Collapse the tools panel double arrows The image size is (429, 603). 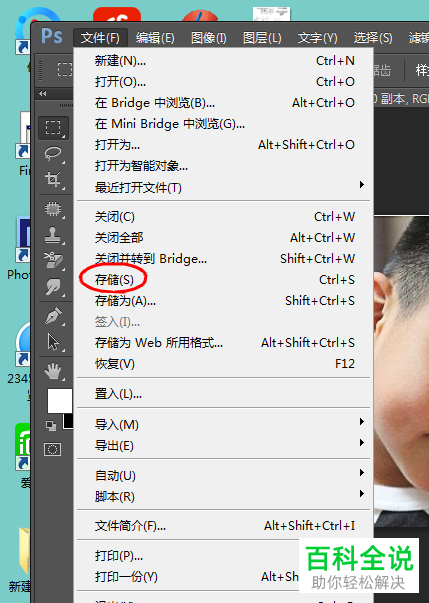(43, 93)
